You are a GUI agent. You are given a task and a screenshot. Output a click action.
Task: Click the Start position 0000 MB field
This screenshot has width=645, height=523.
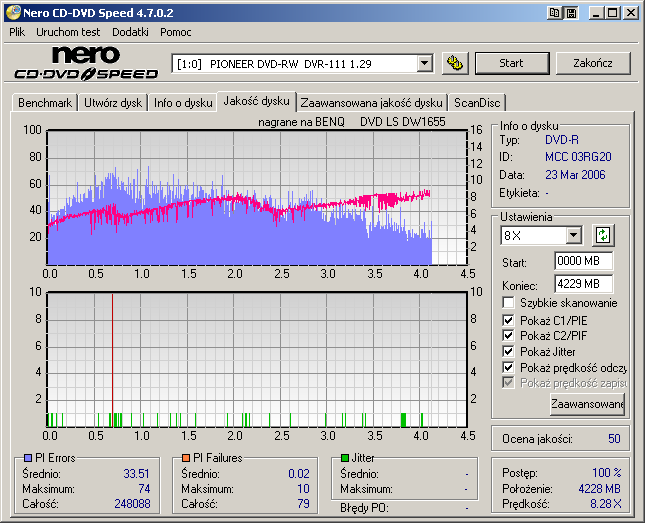(x=583, y=261)
